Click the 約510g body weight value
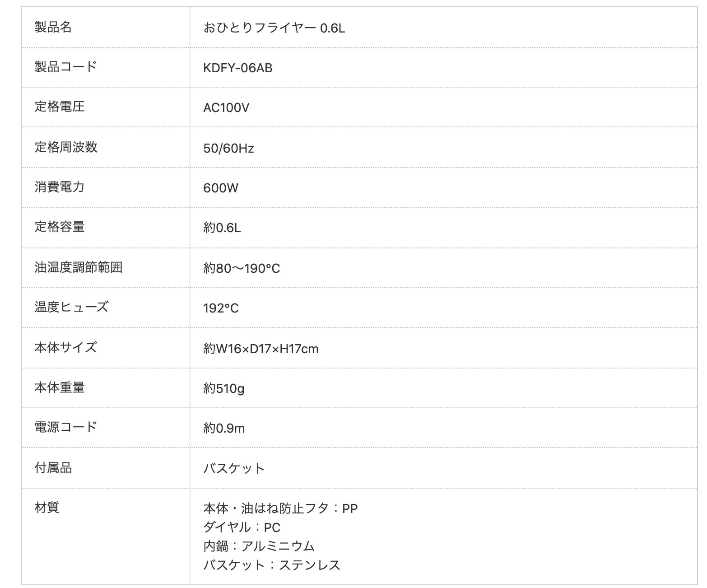The width and height of the screenshot is (707, 588). 223,388
